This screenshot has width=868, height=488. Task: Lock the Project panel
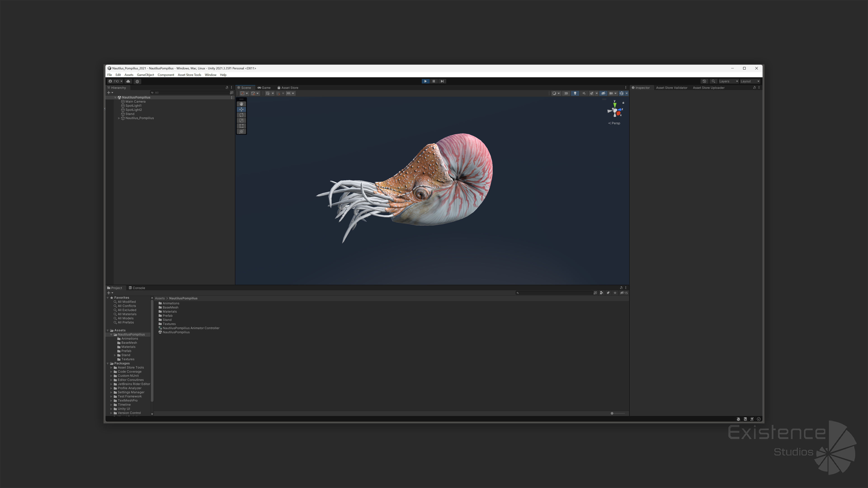[621, 288]
